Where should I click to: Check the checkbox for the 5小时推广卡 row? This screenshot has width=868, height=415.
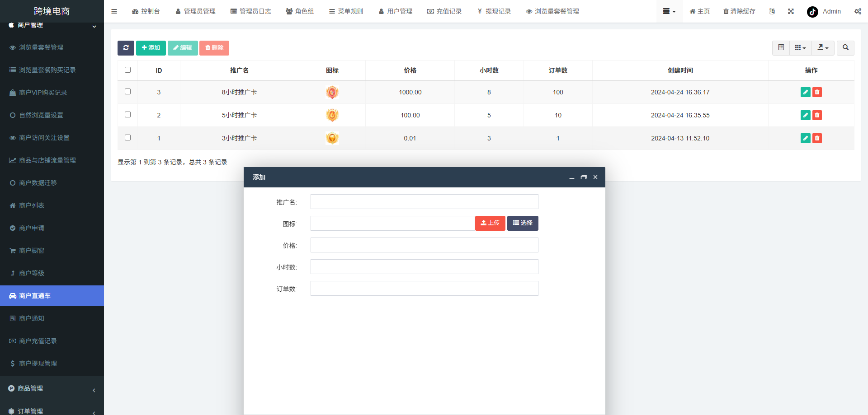[x=127, y=115]
